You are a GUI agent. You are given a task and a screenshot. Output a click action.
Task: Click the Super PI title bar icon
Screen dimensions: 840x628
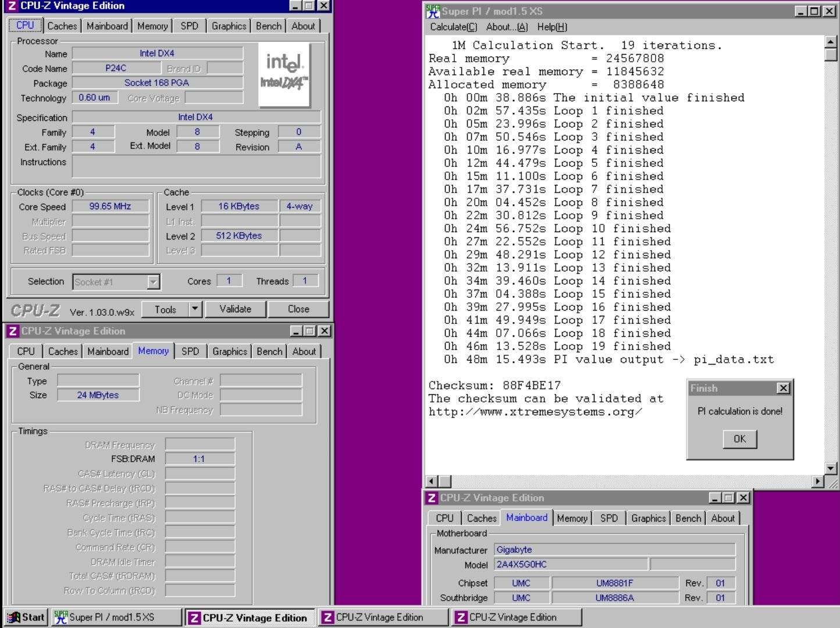433,10
